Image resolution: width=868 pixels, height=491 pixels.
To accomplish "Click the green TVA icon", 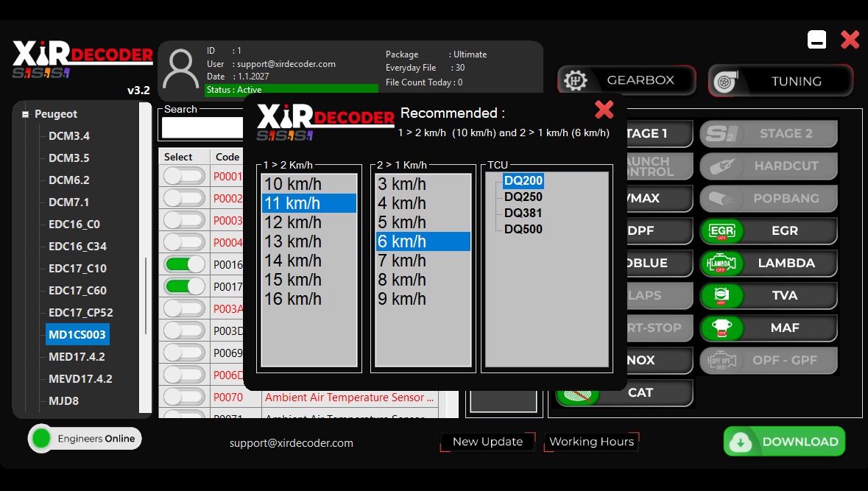I will click(x=721, y=296).
